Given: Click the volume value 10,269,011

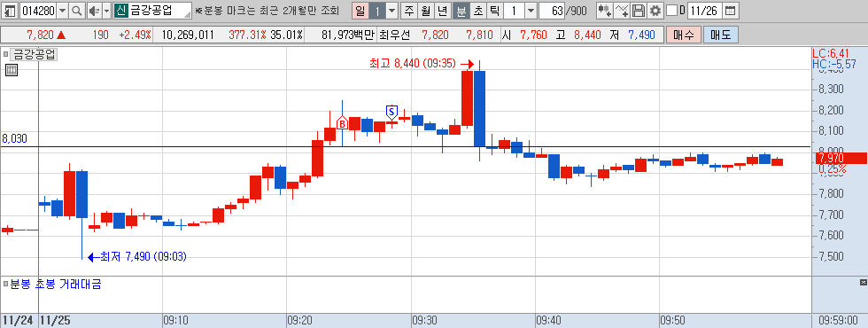Looking at the screenshot, I should point(188,35).
